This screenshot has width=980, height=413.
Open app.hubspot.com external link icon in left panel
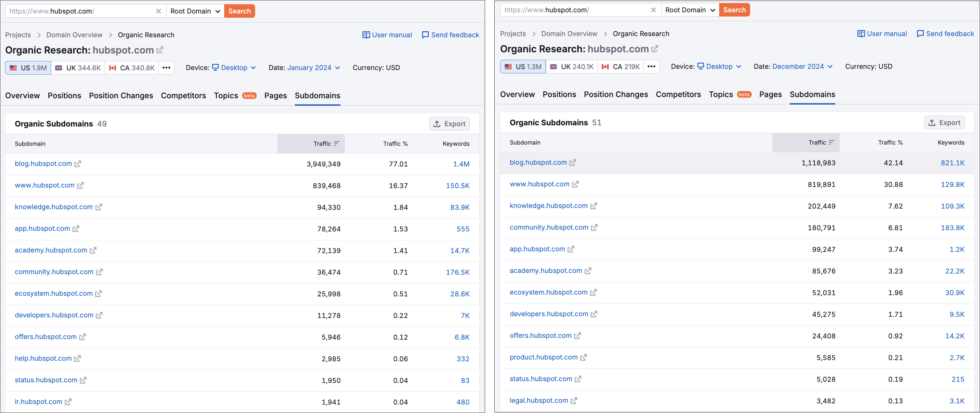tap(76, 229)
